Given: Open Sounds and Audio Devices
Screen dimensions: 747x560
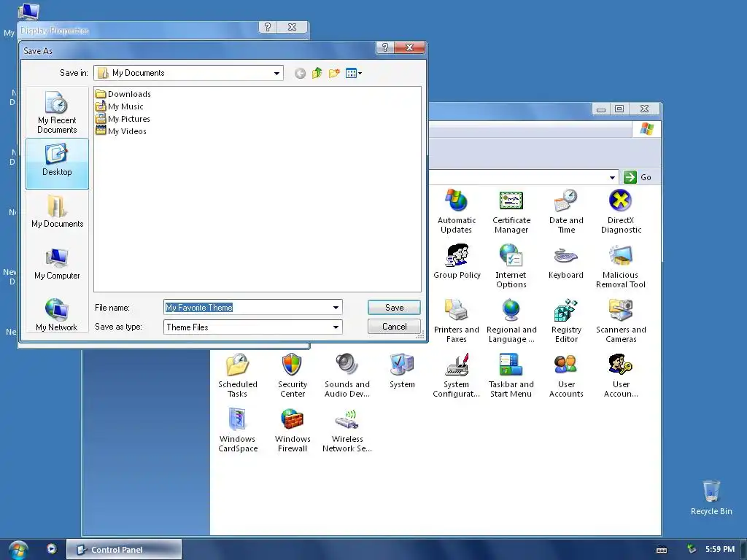Looking at the screenshot, I should (x=347, y=376).
